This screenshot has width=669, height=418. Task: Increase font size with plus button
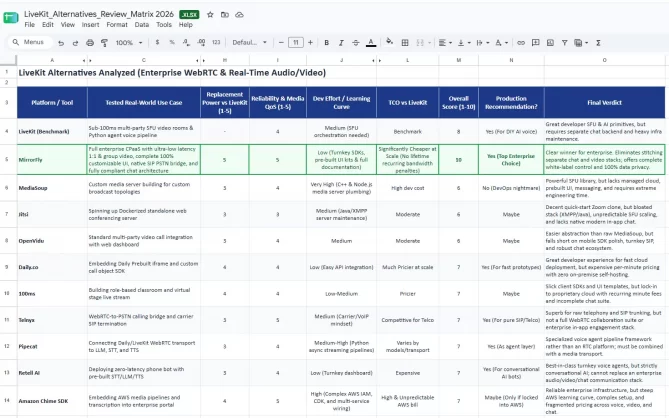[x=310, y=42]
